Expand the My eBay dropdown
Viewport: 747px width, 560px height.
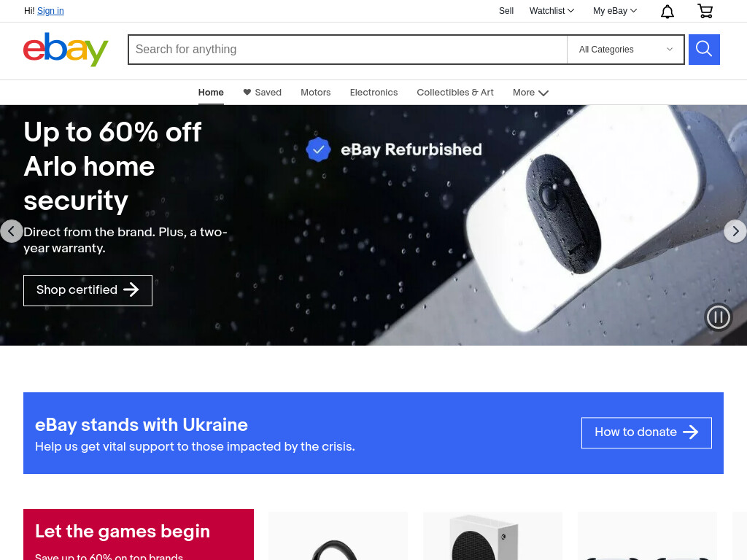614,11
